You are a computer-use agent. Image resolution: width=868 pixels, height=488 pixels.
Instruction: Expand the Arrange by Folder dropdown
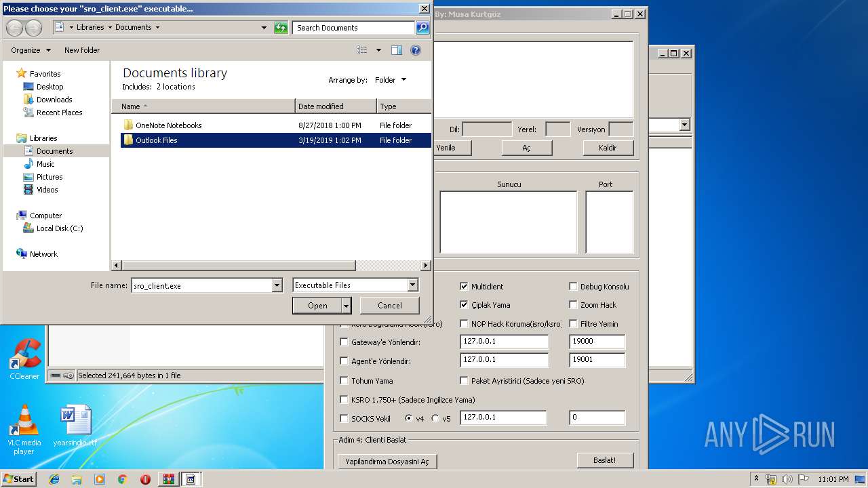391,80
